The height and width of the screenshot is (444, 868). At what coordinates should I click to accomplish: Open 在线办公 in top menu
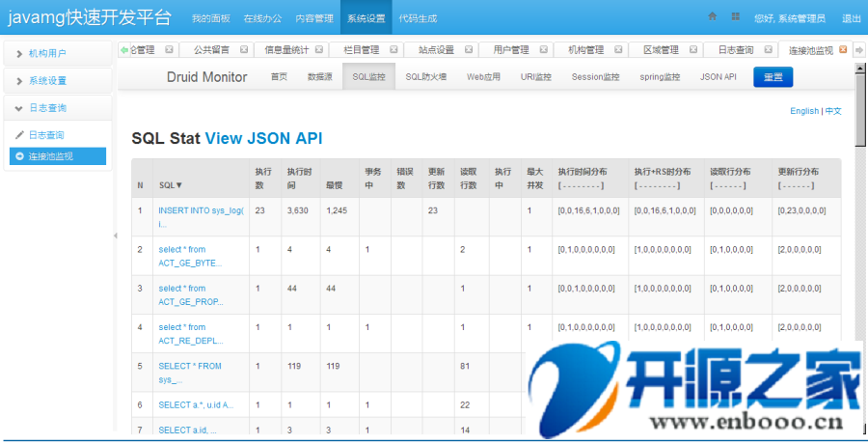pos(262,18)
